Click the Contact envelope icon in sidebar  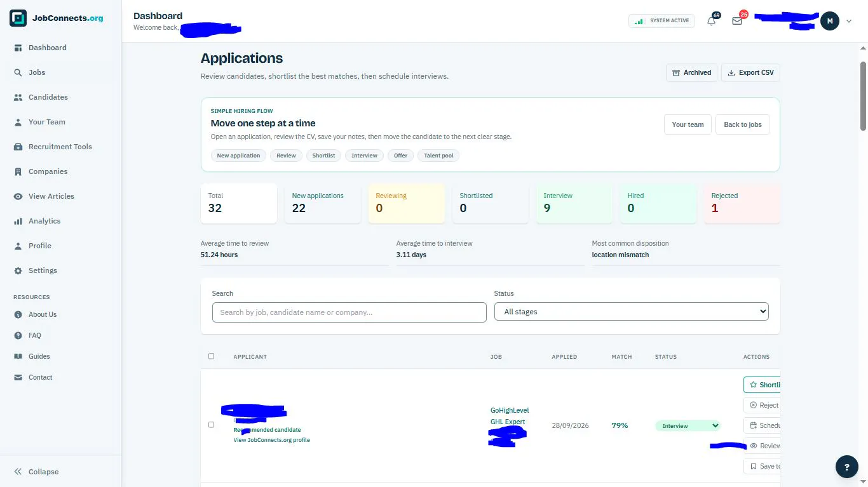click(18, 377)
